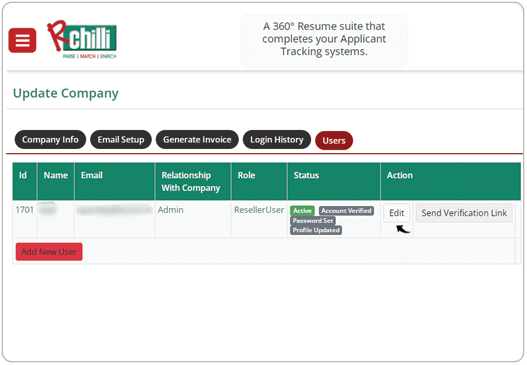Click the 360° Resume suite tagline
The height and width of the screenshot is (365, 527).
pyautogui.click(x=324, y=39)
